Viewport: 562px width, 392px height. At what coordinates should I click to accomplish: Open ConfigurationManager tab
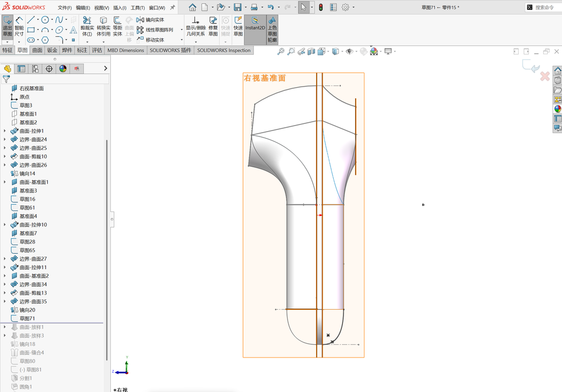35,69
